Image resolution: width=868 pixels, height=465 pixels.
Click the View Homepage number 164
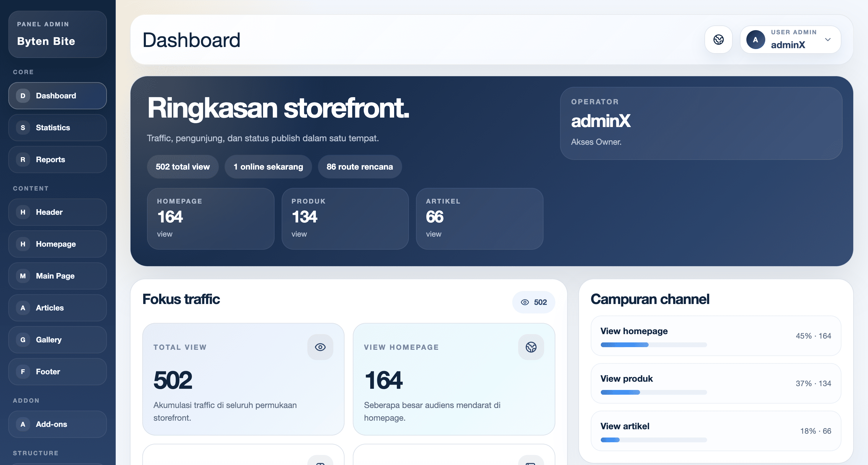tap(384, 380)
